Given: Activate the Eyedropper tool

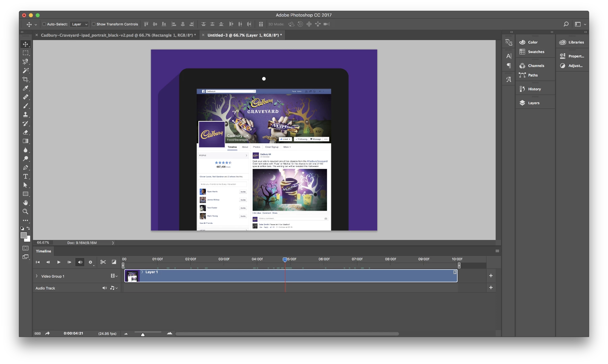Looking at the screenshot, I should click(x=25, y=88).
